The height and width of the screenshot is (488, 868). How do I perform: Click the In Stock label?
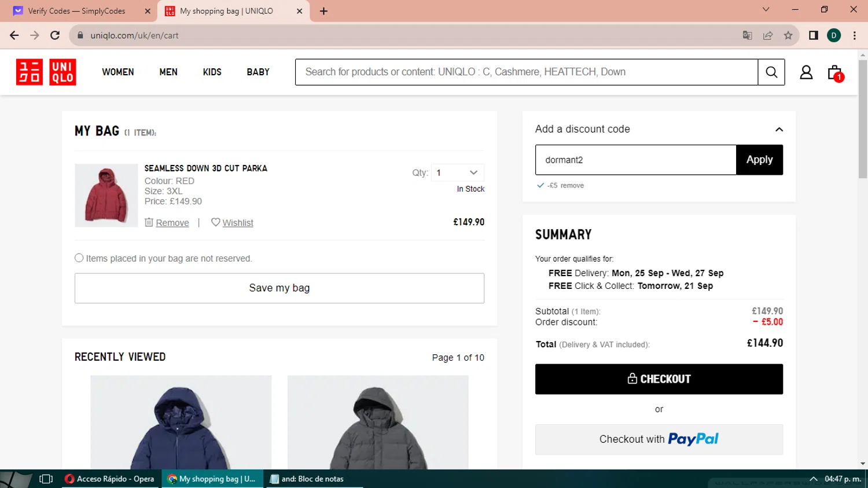470,189
